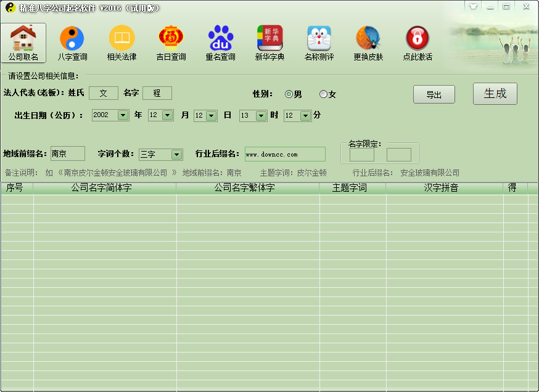Click the 导出 export button
Screen dimensions: 539x392
coord(434,94)
